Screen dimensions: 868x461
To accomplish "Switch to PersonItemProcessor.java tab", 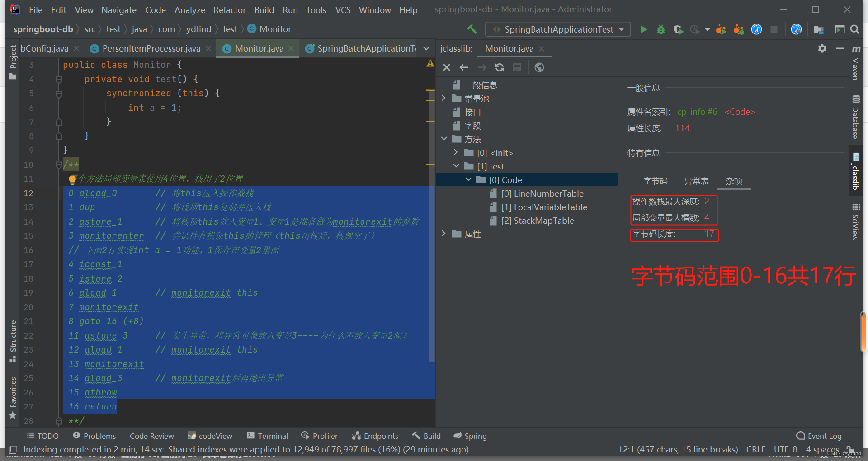I will (151, 48).
